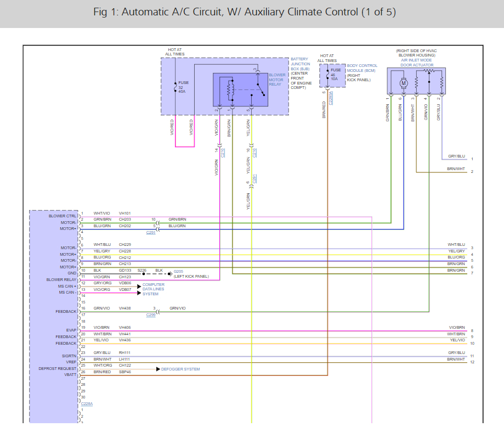Click the YEL/VIO label at output 10

point(457,340)
